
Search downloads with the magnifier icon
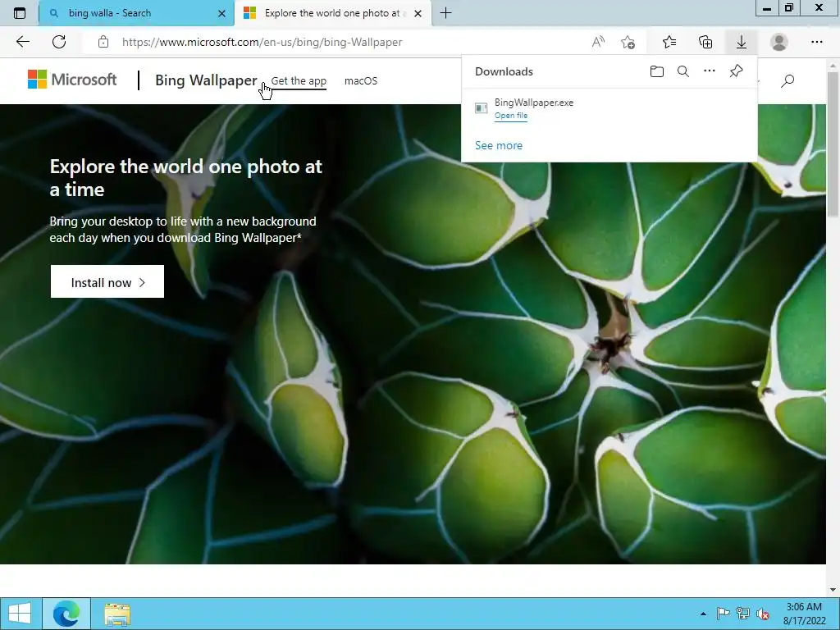pos(683,71)
